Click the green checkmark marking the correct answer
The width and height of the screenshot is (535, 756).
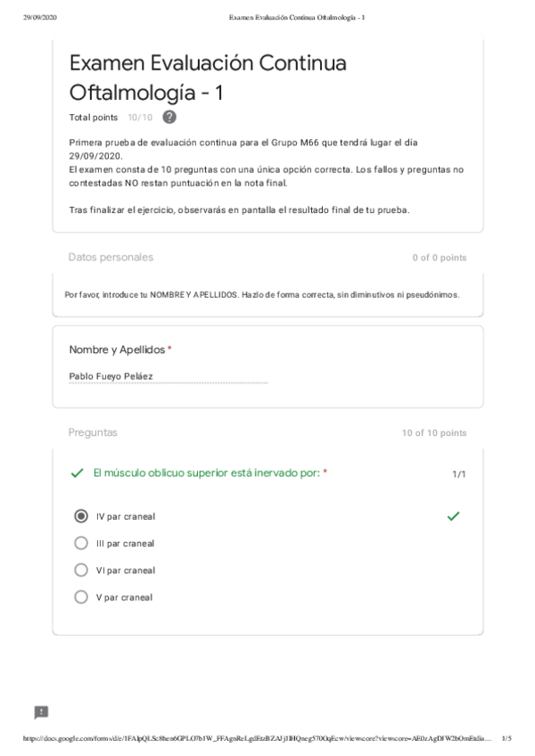pos(453,515)
